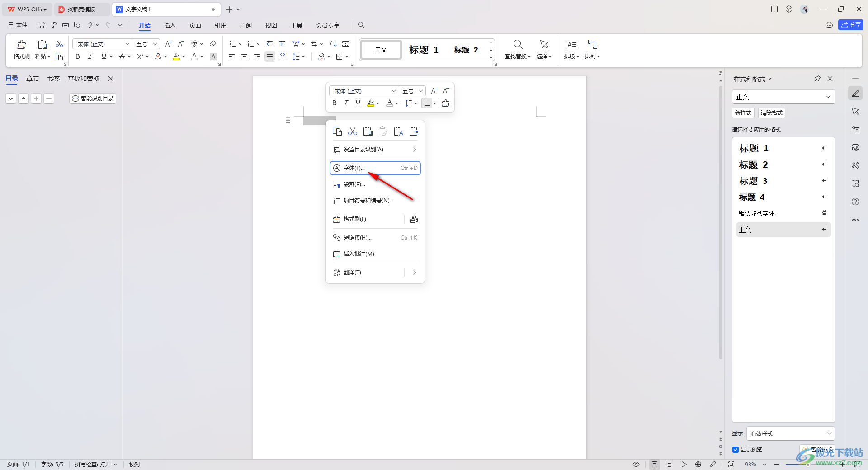Click the zoom percentage 93% in status bar
The width and height of the screenshot is (868, 470).
[x=751, y=464]
